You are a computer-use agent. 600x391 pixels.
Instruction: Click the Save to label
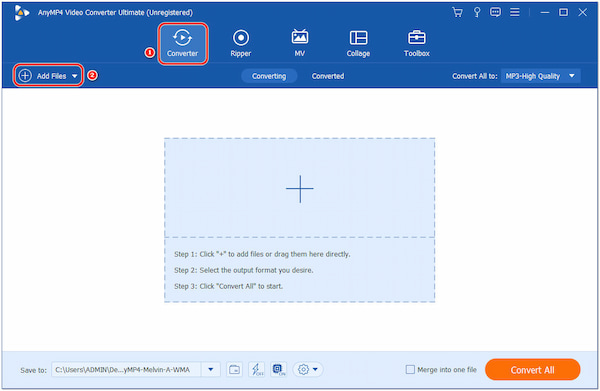coord(33,370)
